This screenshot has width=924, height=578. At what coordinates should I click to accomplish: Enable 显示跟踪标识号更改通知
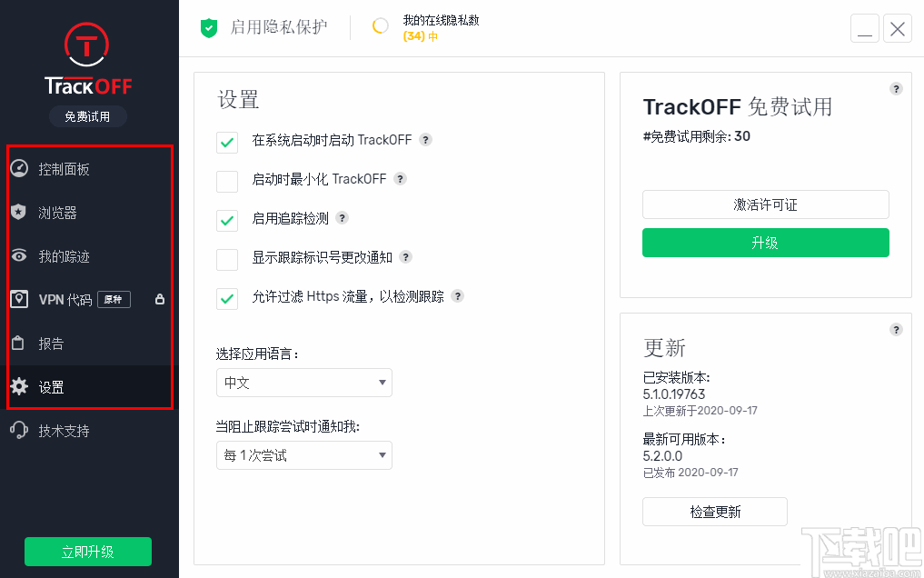pos(227,259)
